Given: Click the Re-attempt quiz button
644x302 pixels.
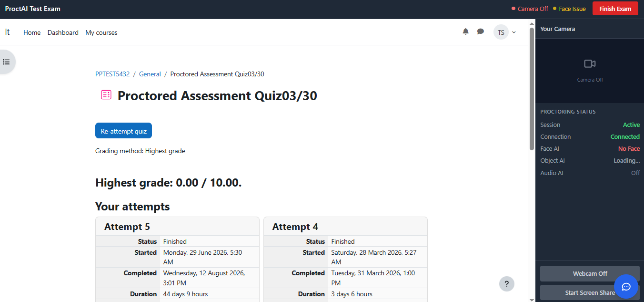Looking at the screenshot, I should (x=123, y=131).
